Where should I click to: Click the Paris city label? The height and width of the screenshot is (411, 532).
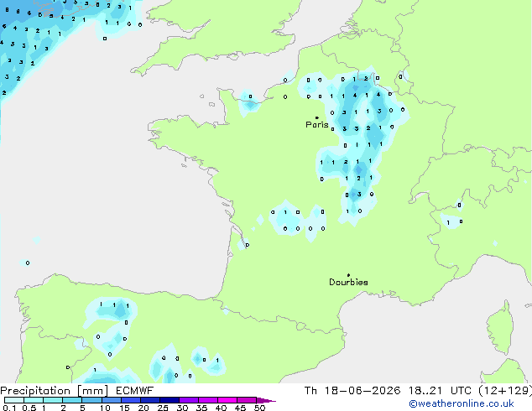(317, 124)
